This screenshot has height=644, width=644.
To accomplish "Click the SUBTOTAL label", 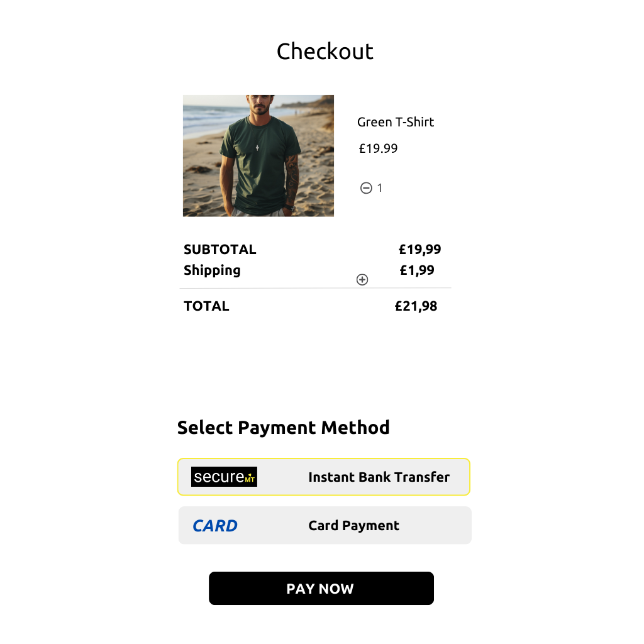I will (220, 249).
